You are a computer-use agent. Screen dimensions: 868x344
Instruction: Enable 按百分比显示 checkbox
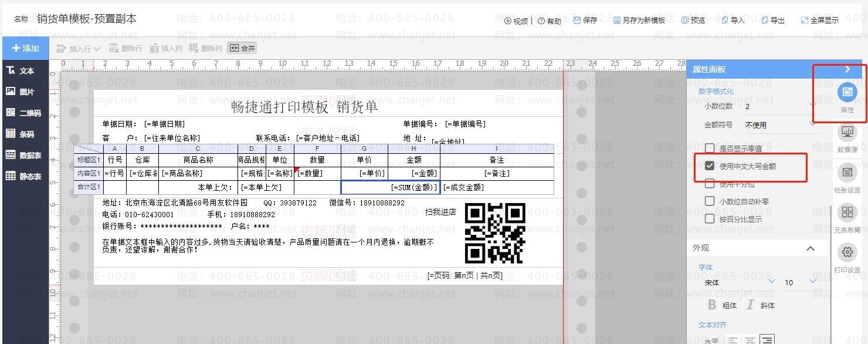coord(710,219)
